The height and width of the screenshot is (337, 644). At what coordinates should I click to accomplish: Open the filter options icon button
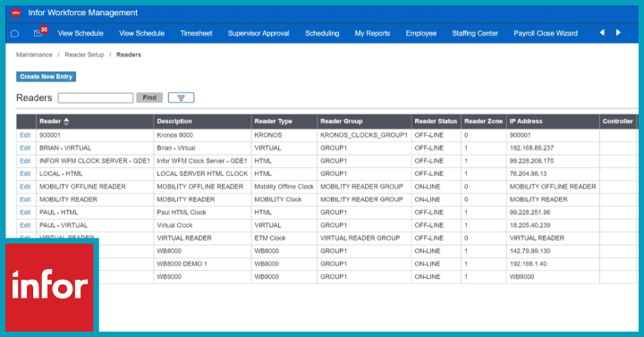coord(181,97)
